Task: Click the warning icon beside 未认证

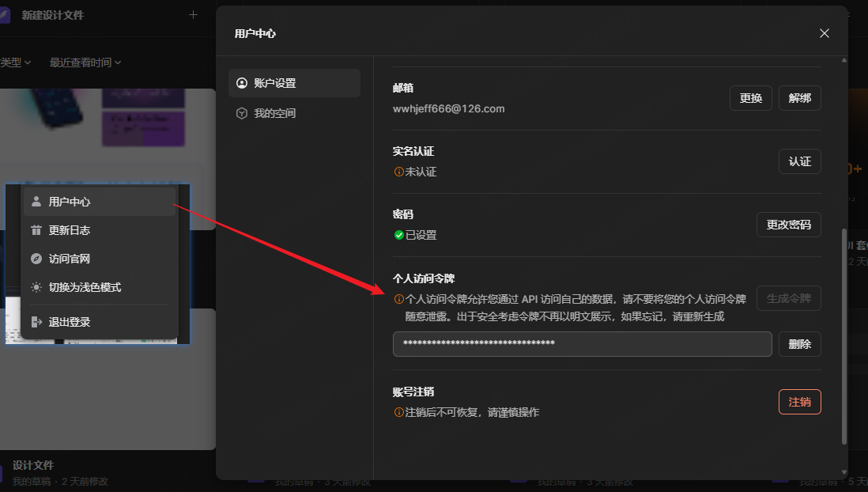Action: [399, 171]
